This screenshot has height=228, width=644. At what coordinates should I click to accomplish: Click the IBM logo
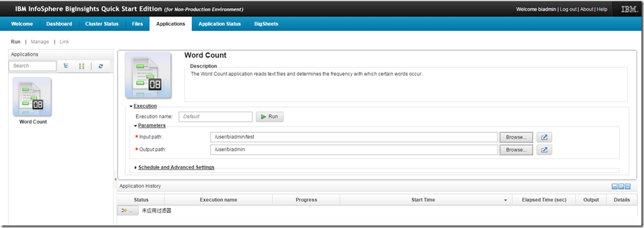coord(628,9)
